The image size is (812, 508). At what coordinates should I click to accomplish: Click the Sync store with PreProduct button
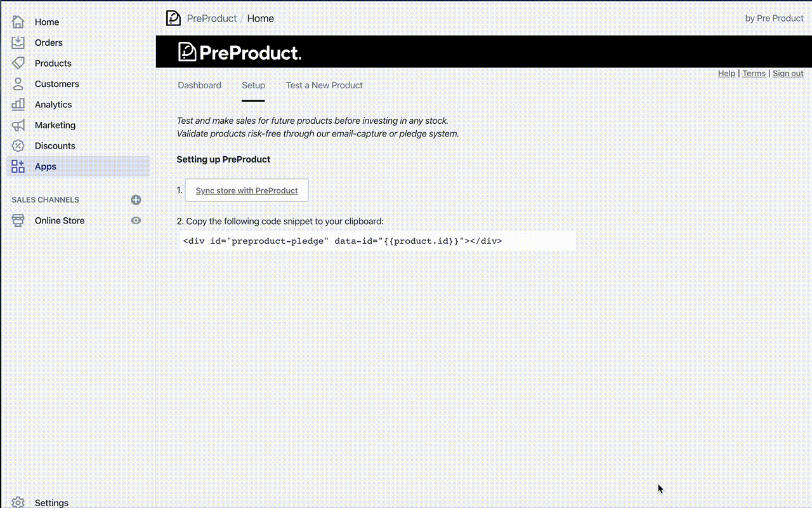click(246, 190)
